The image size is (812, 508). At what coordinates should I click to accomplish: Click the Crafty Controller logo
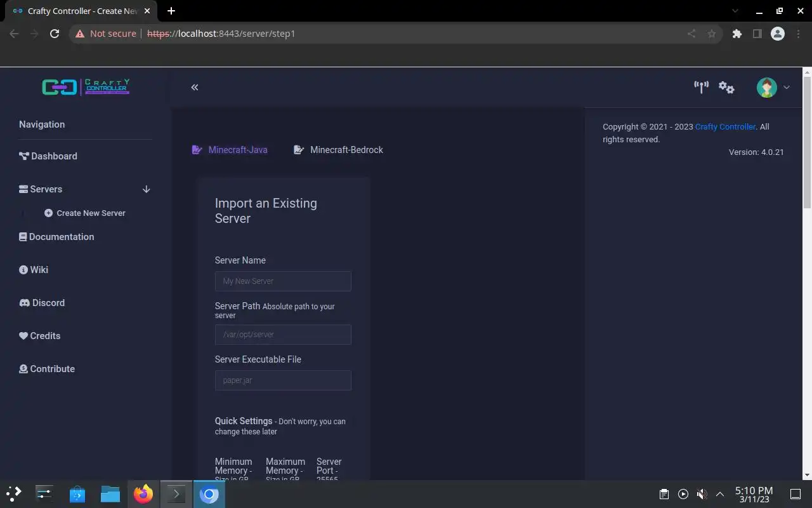86,87
